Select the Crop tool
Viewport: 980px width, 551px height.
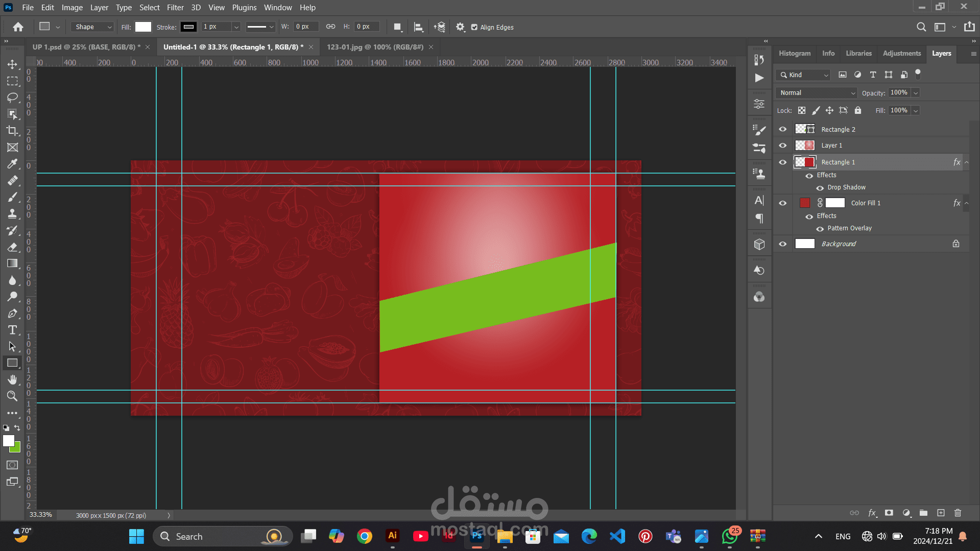pyautogui.click(x=12, y=131)
